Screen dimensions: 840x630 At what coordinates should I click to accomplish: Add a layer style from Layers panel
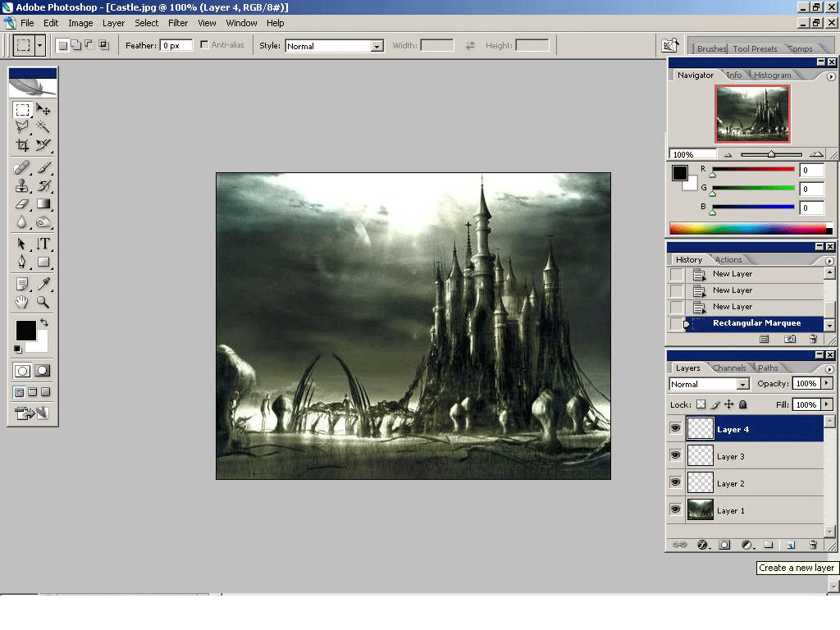point(703,545)
